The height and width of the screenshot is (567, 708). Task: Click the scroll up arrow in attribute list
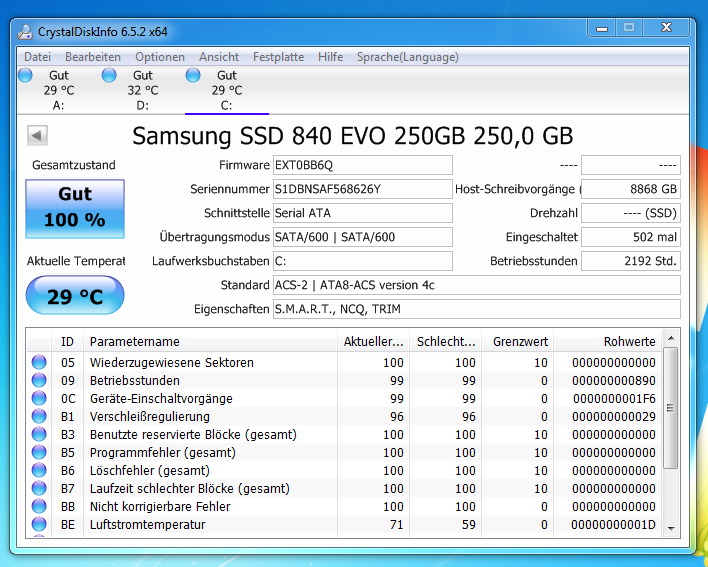click(671, 338)
